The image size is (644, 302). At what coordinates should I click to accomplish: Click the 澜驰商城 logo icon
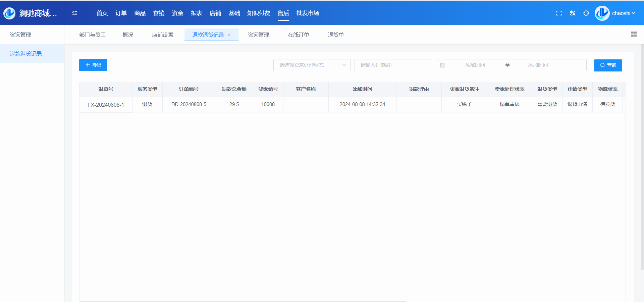(x=9, y=13)
